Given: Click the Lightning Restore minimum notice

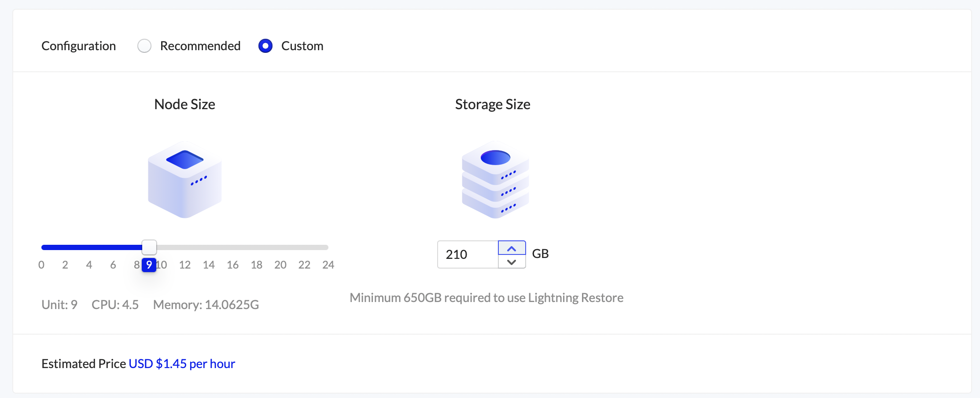Looking at the screenshot, I should [x=486, y=298].
